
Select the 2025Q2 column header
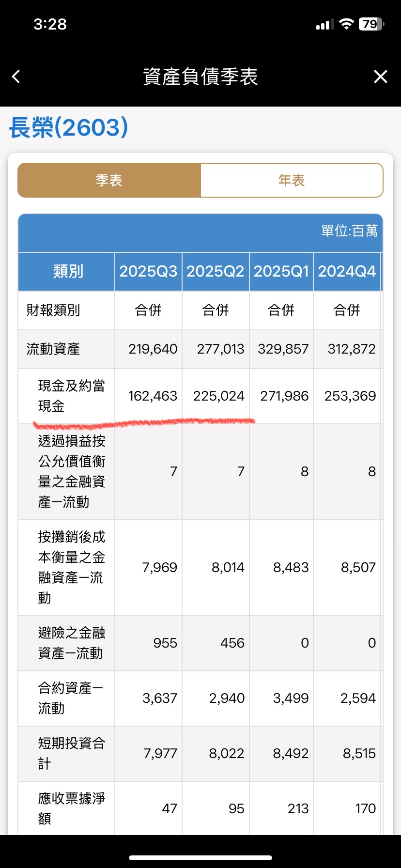pos(216,271)
